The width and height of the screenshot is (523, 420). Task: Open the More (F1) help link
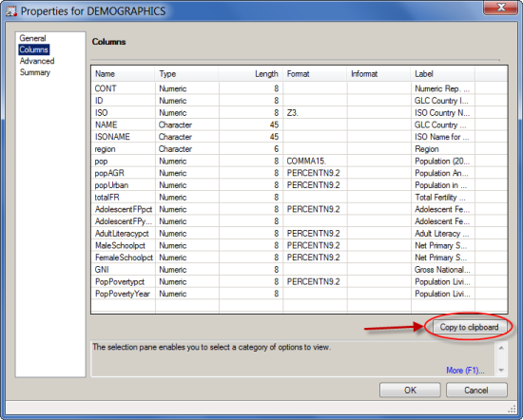(465, 371)
